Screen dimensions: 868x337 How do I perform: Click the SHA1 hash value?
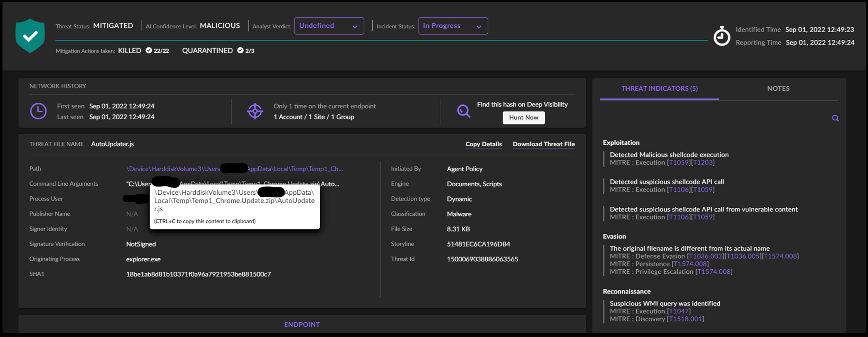pos(198,274)
